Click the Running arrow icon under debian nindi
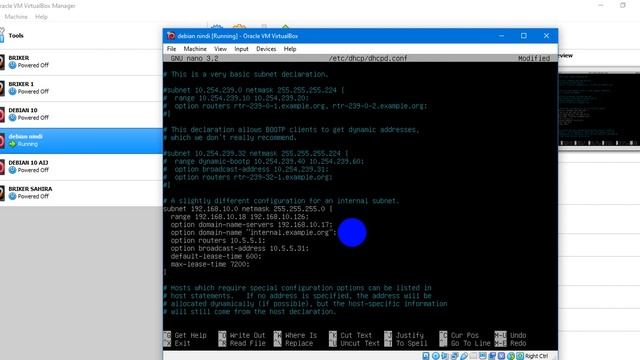This screenshot has width=640, height=360. (x=13, y=144)
